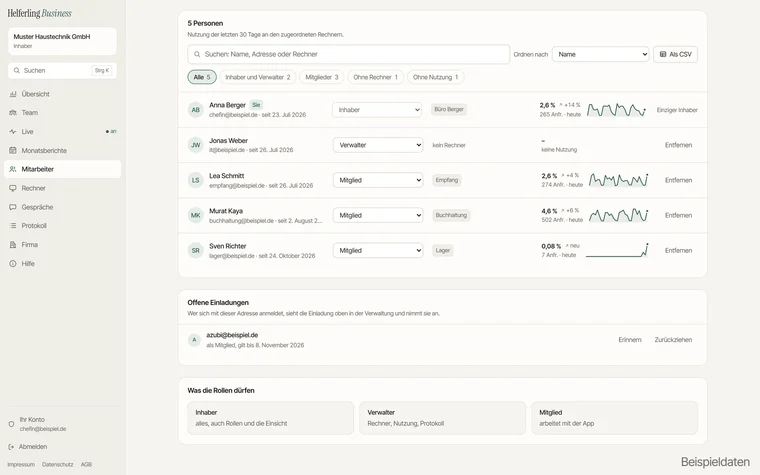Viewport: 760px width, 475px height.
Task: Click the Empfang computer tag
Action: coord(446,180)
